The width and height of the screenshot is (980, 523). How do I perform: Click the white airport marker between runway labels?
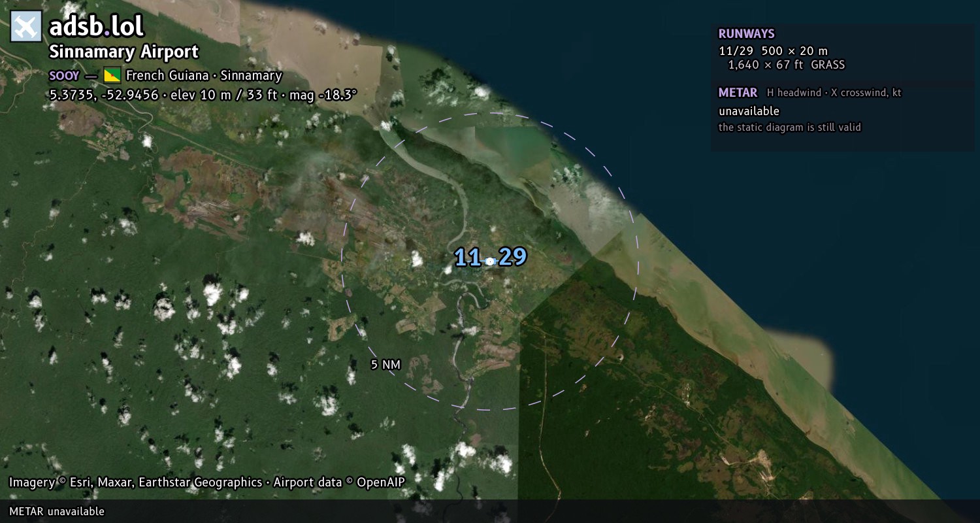[491, 261]
